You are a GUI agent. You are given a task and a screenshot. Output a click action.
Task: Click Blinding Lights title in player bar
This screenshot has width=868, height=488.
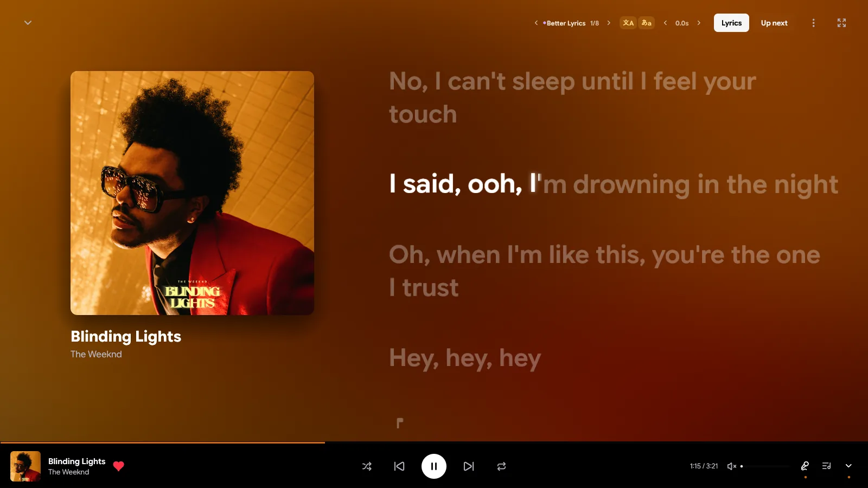coord(76,461)
